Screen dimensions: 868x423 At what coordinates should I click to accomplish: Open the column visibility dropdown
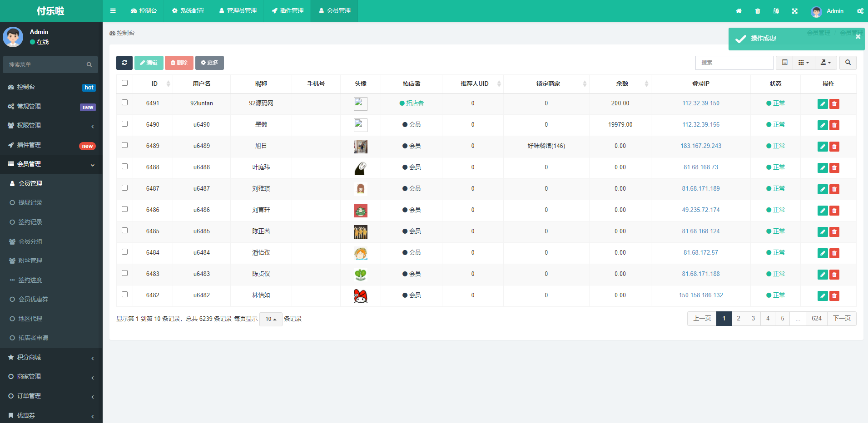click(x=804, y=63)
